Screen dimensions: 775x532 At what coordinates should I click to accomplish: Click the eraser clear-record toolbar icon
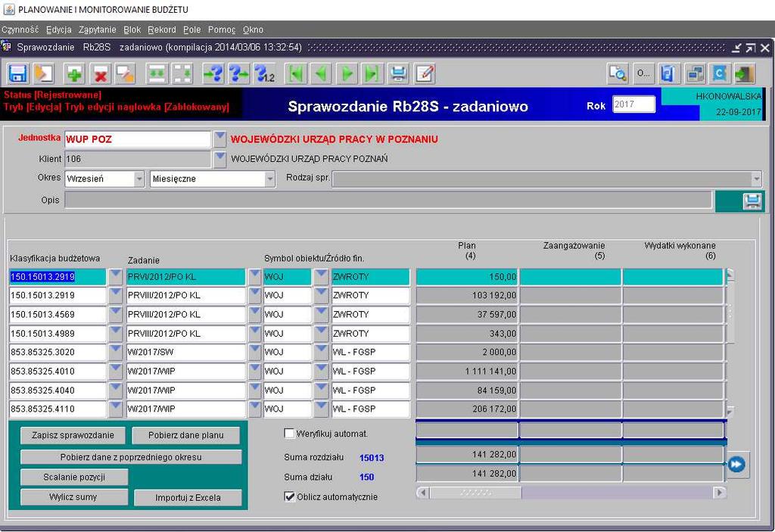tap(126, 74)
